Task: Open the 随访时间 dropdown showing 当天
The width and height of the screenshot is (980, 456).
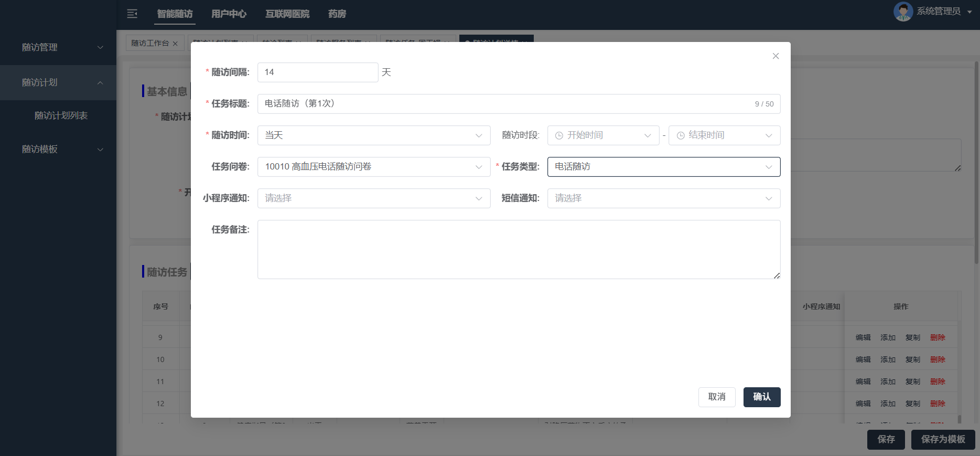Action: click(x=374, y=135)
